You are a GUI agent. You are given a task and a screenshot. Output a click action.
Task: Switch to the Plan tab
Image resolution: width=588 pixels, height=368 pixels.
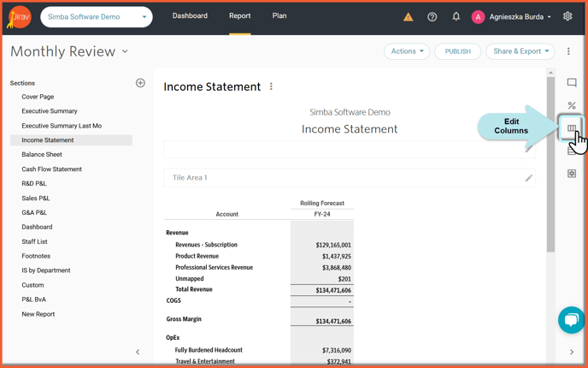(279, 15)
